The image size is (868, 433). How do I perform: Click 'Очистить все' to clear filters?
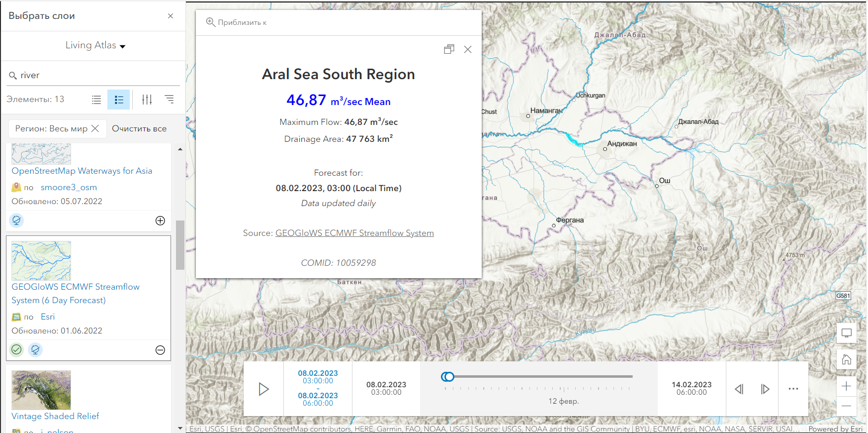point(139,128)
